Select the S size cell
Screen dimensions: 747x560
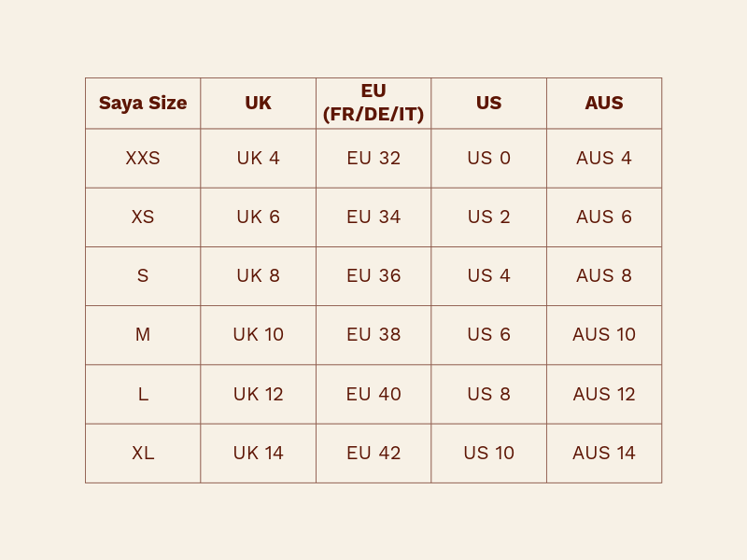143,275
